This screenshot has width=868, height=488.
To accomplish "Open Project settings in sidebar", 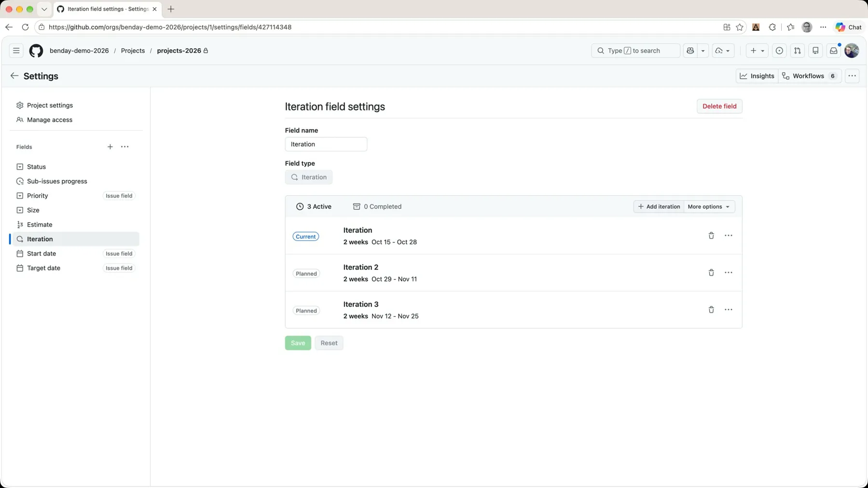I will pyautogui.click(x=50, y=105).
